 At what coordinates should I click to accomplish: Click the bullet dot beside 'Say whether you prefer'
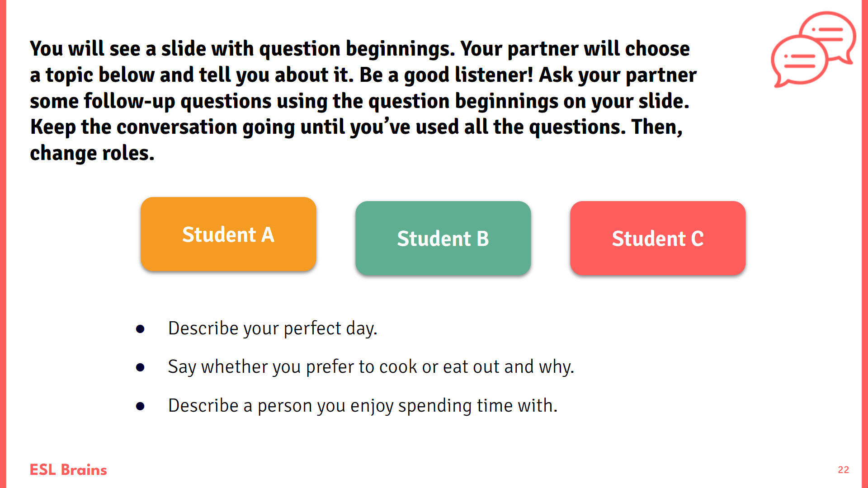point(140,367)
